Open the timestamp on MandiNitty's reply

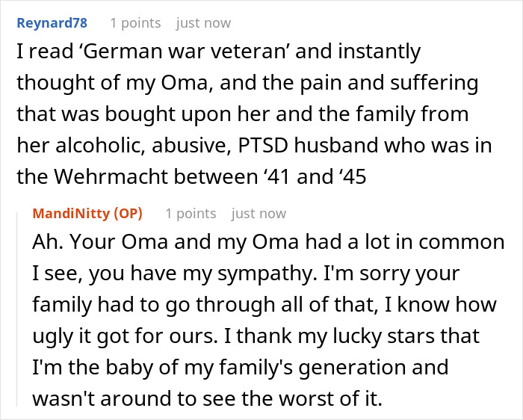(x=259, y=214)
